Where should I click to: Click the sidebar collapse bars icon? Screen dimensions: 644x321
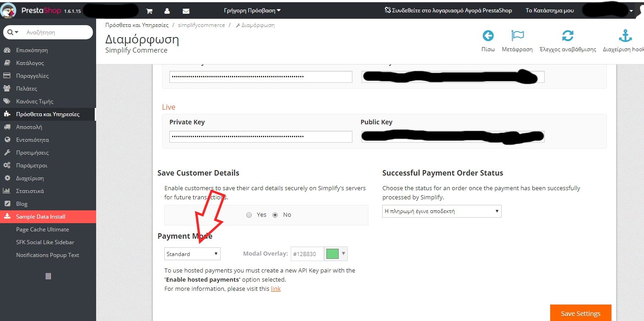[48, 276]
